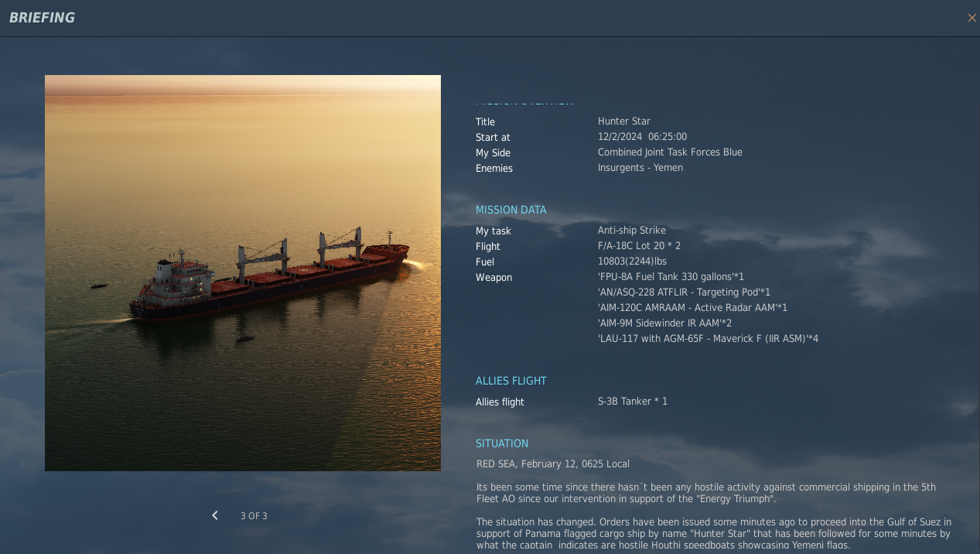Click the BRIEFING title heading
Screen dimensions: 980x554
[42, 18]
